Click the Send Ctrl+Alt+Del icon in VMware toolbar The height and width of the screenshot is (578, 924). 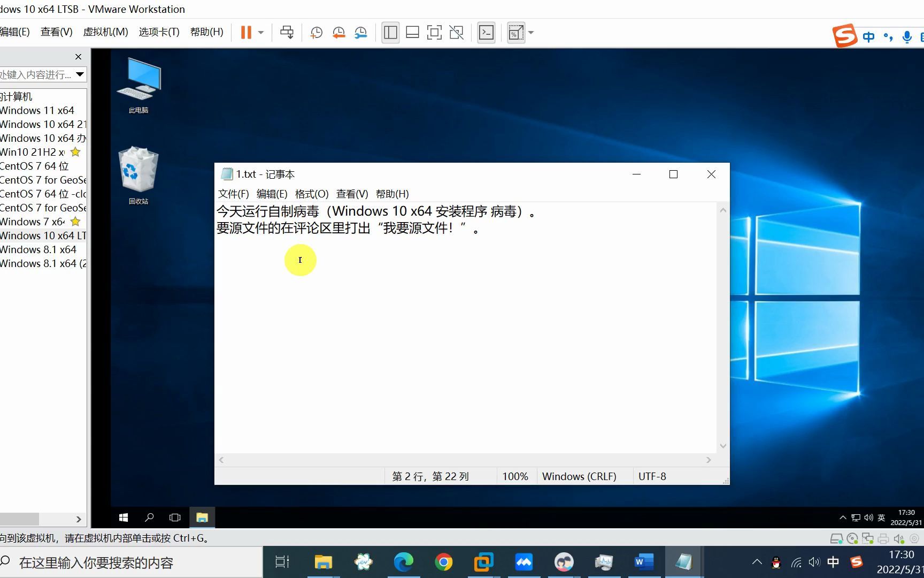click(287, 33)
